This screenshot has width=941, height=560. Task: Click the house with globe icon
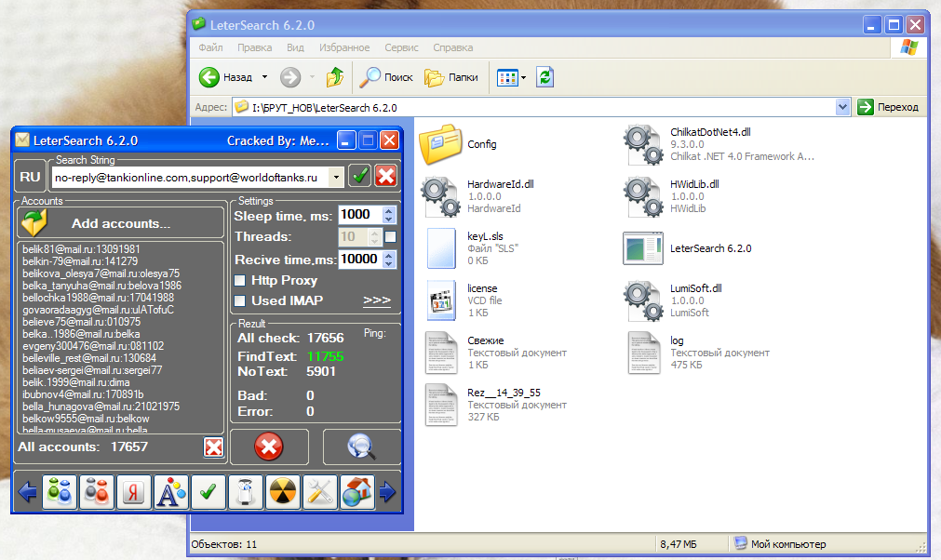(x=357, y=492)
